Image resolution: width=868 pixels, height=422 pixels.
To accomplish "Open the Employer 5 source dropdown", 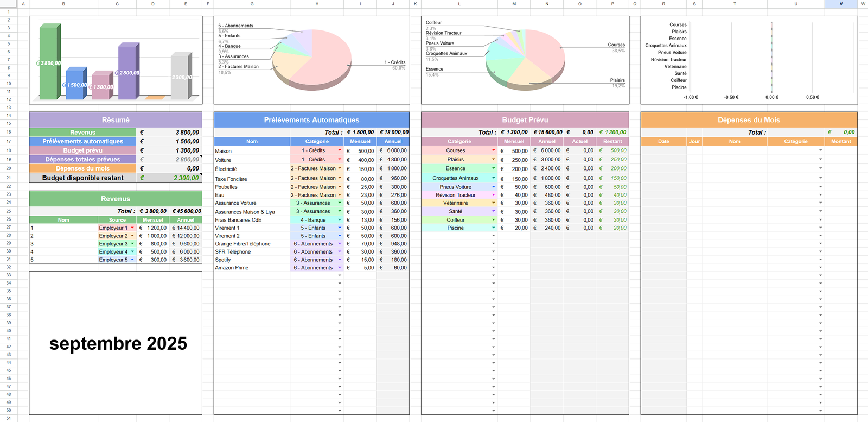I will coord(132,260).
